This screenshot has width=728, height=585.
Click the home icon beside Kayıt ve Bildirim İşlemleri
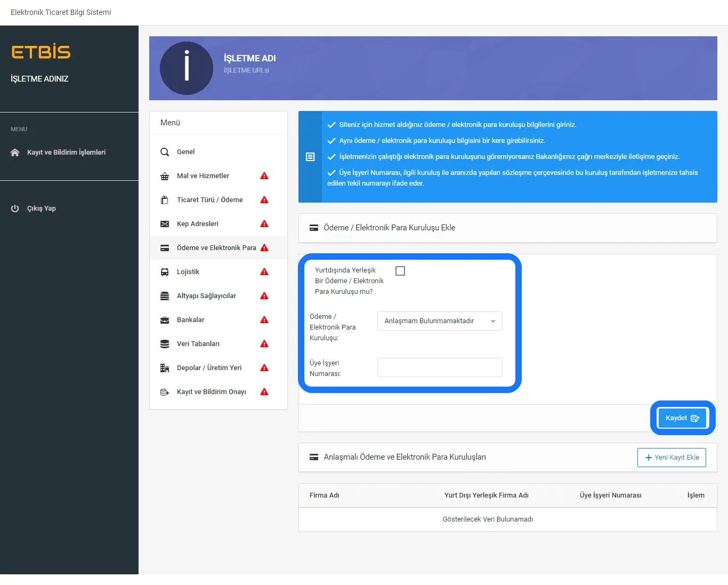click(x=15, y=153)
